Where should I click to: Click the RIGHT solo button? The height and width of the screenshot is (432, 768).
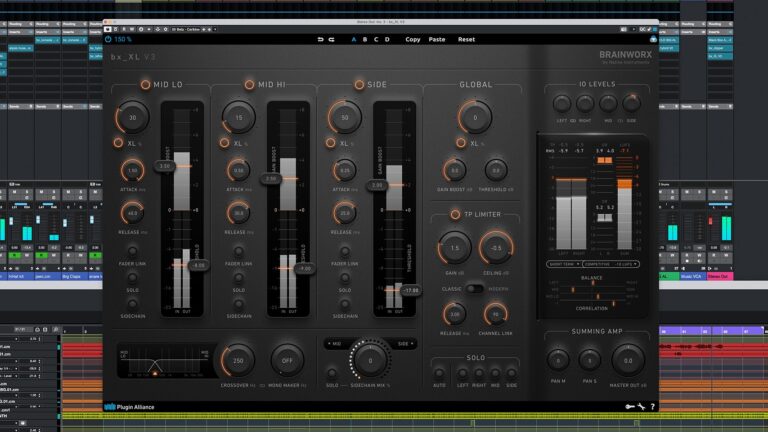coord(479,373)
